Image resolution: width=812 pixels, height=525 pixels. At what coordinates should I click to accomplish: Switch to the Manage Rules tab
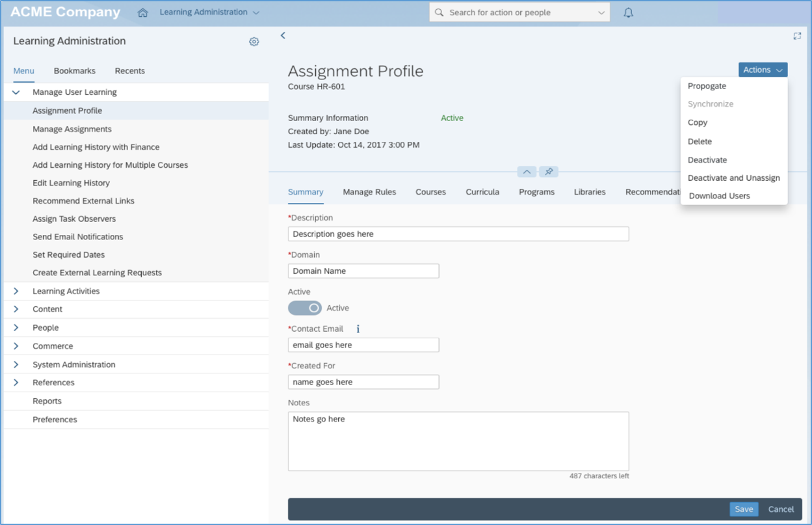[x=369, y=192]
